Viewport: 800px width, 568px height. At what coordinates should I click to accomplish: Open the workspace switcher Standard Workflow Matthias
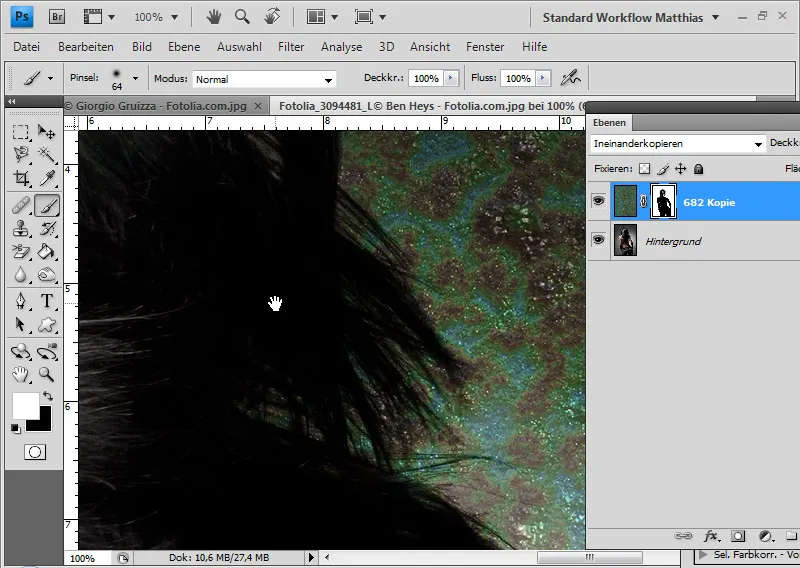coord(631,17)
